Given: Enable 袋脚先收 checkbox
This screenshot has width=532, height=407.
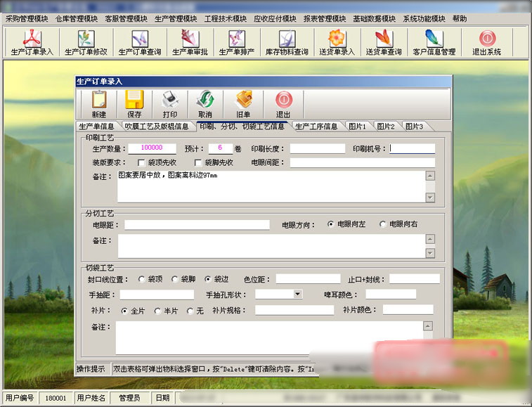Looking at the screenshot, I should (198, 163).
